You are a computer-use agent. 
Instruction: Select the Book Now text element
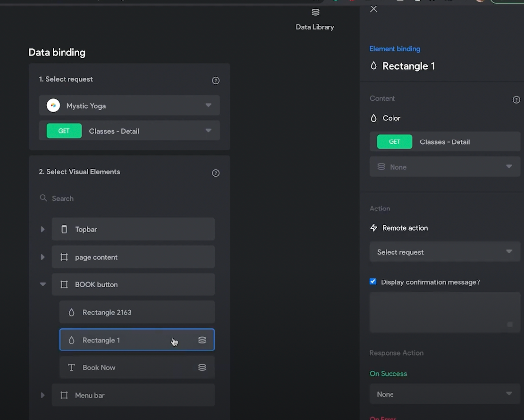[x=137, y=367]
